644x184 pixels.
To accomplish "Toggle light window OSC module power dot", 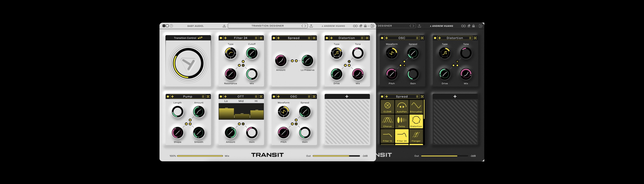I will pos(274,97).
